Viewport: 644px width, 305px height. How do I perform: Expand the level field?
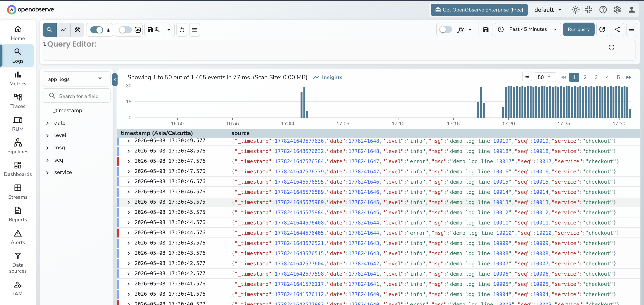(x=47, y=135)
